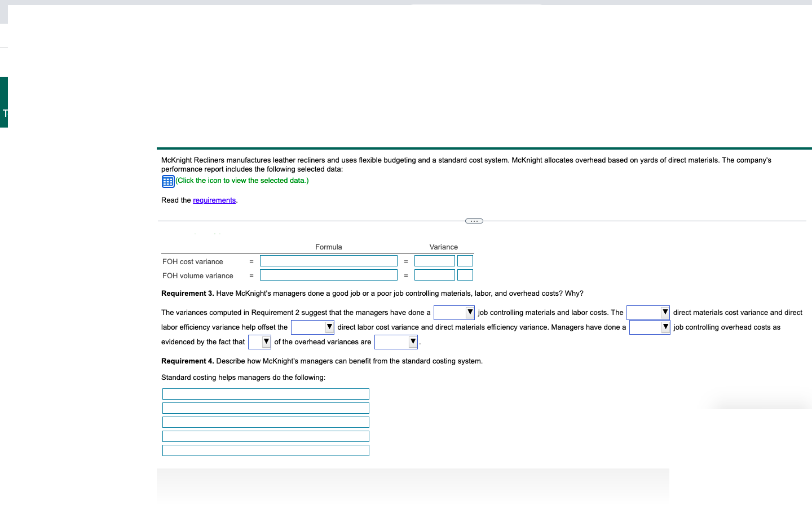Click the second standard costing answer field

266,408
